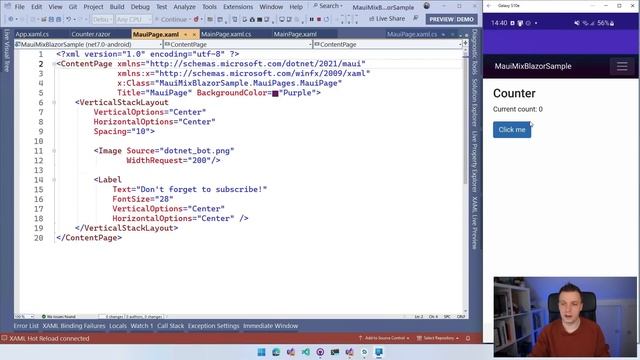Screen dimensions: 640x360
Task: Open the Live Property Explorer side panel
Action: coord(474,162)
